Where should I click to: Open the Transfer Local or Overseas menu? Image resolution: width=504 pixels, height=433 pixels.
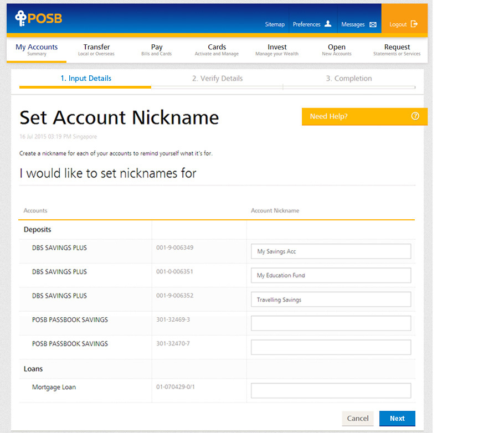tap(96, 50)
